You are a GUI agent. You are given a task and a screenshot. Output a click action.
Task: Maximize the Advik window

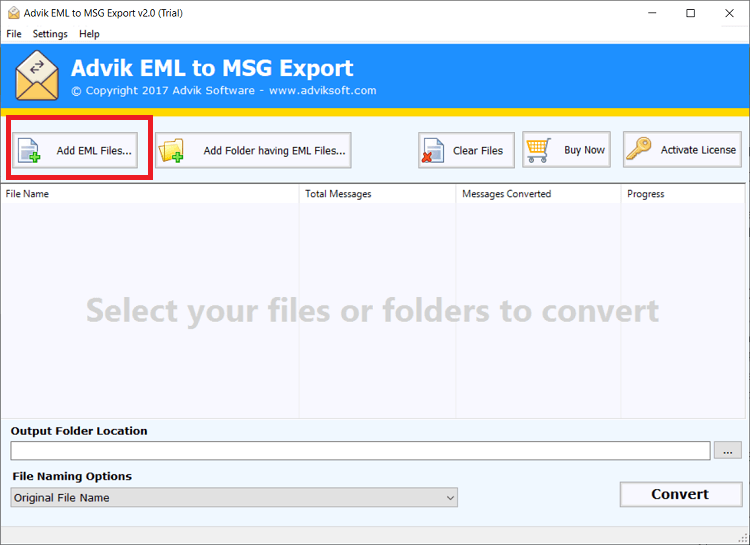click(691, 13)
